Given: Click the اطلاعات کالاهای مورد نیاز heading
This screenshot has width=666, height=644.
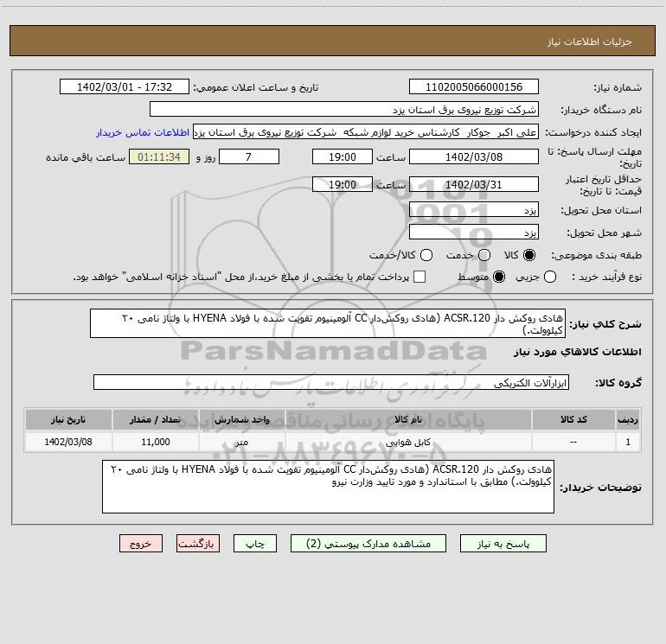Looking at the screenshot, I should (x=578, y=352).
